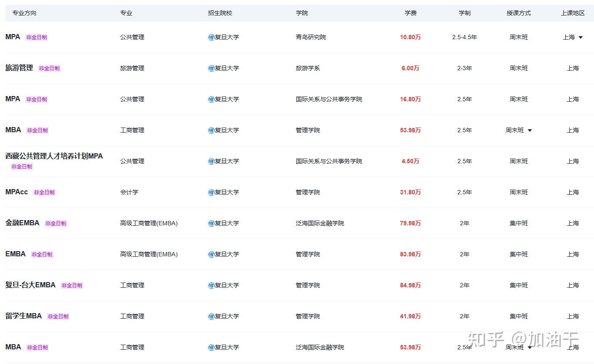Open the 西藏公共管理人才培养计划MPA program
594x364 pixels.
pyautogui.click(x=54, y=156)
